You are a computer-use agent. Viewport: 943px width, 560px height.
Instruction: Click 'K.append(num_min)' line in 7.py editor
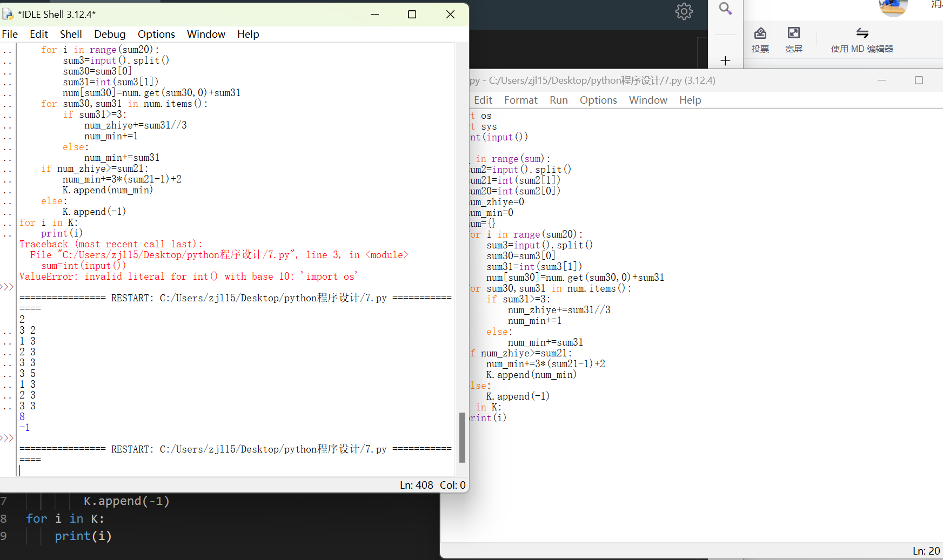pyautogui.click(x=531, y=375)
